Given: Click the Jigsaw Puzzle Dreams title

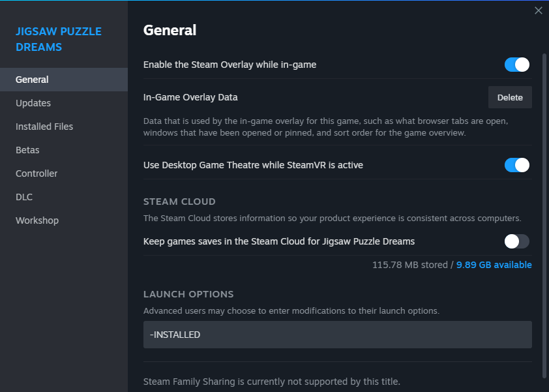Looking at the screenshot, I should pos(59,39).
